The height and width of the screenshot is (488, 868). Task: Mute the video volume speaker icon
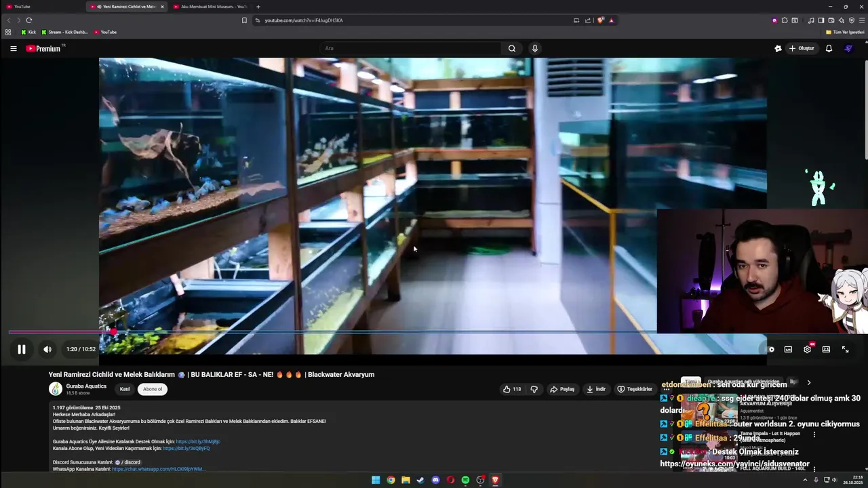[x=47, y=349]
